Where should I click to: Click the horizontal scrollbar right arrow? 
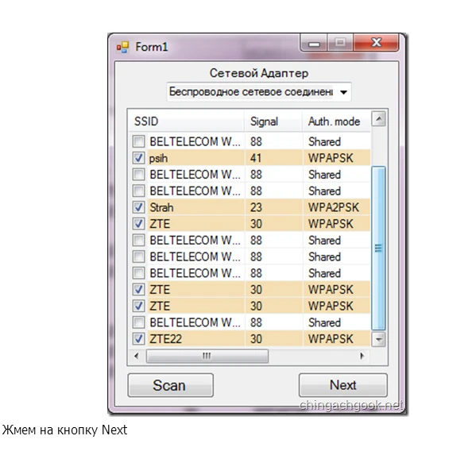[x=362, y=356]
